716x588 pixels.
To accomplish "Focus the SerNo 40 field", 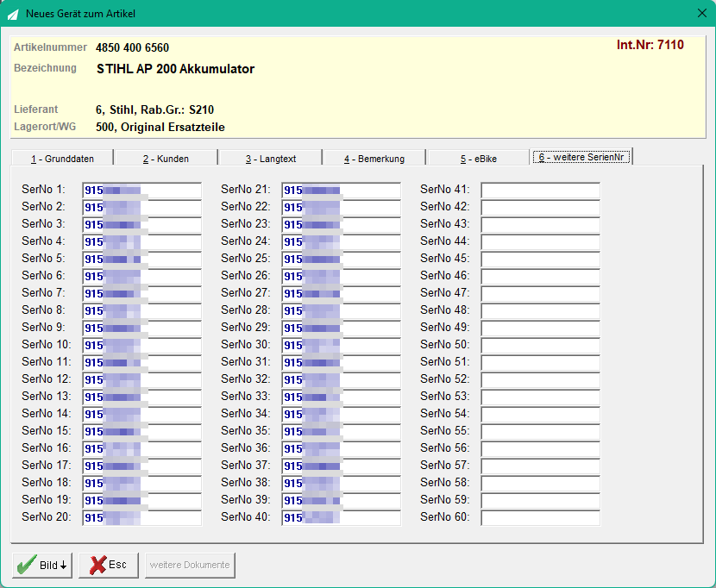I will tap(341, 517).
